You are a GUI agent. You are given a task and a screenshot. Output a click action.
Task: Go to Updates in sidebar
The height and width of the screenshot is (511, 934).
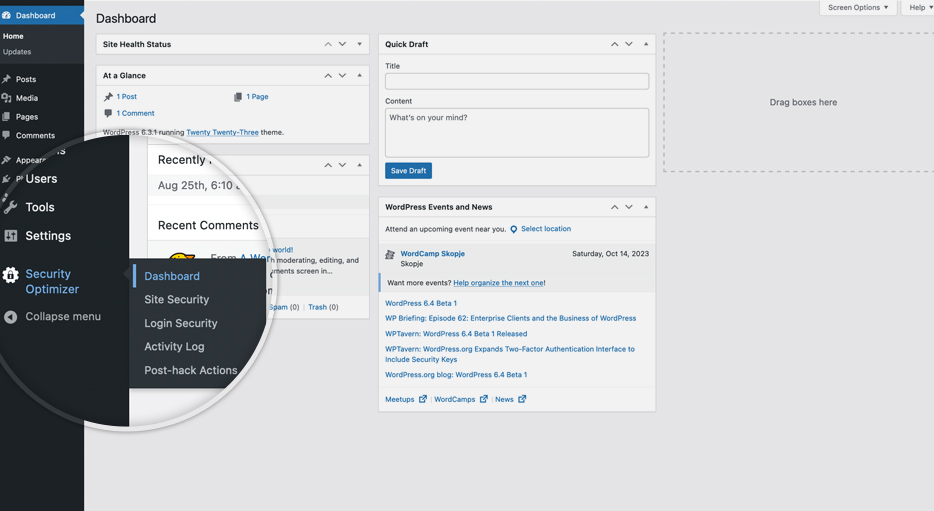[x=17, y=52]
